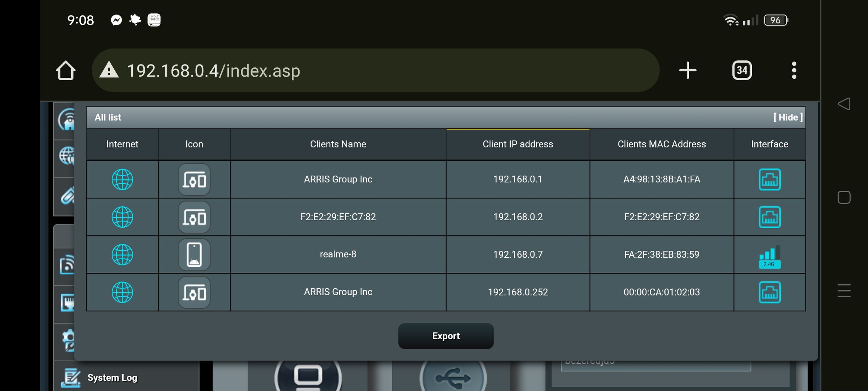Sort by Interface column header

coord(769,144)
